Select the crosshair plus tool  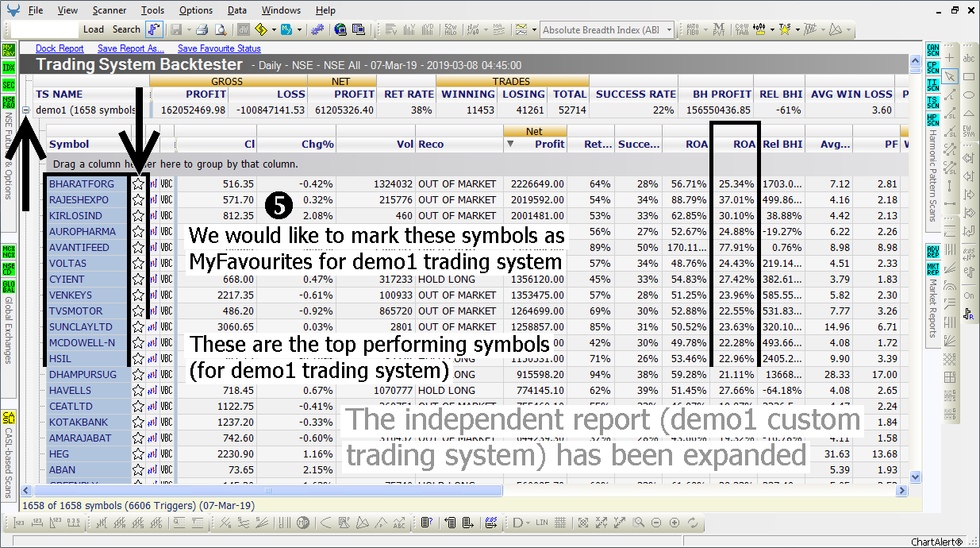tap(951, 59)
